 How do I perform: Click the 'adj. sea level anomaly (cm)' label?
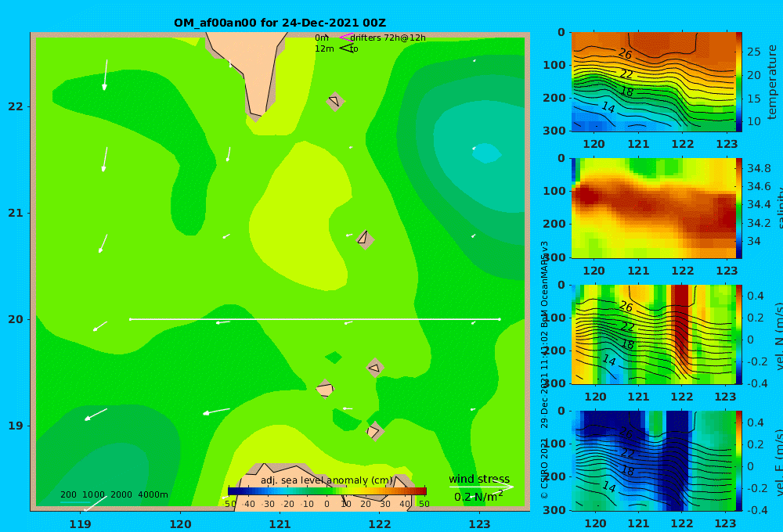327,480
